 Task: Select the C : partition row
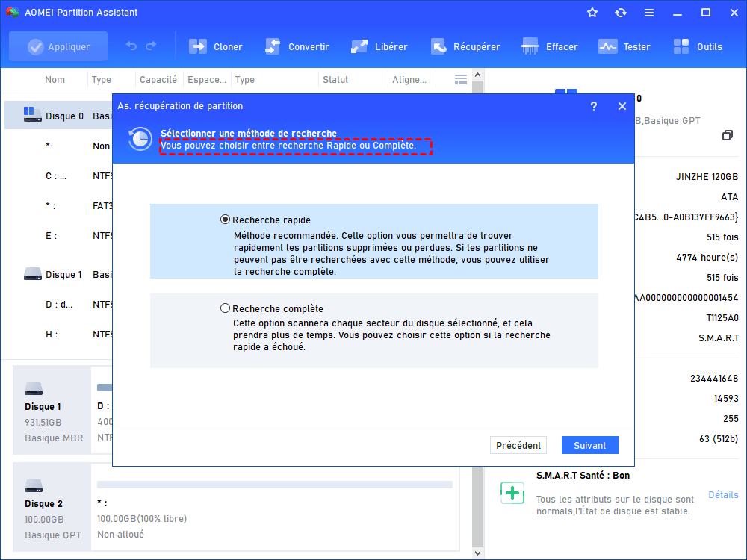pyautogui.click(x=58, y=175)
